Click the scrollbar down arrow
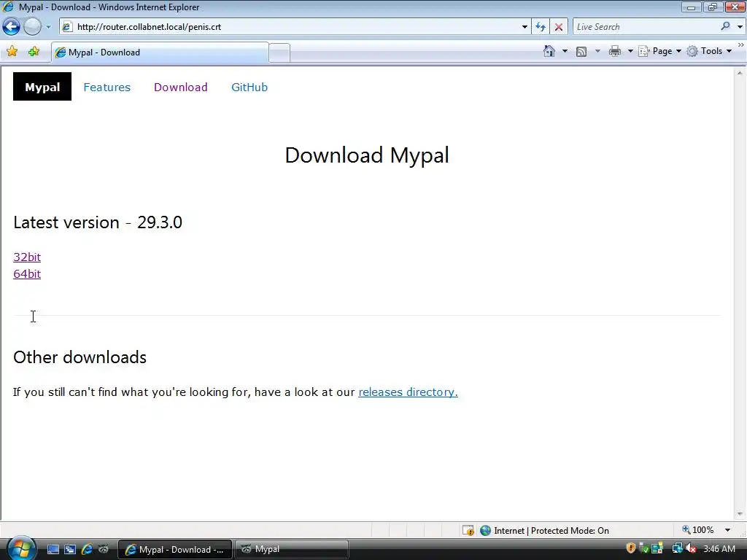Viewport: 747px width, 560px height. 740,514
